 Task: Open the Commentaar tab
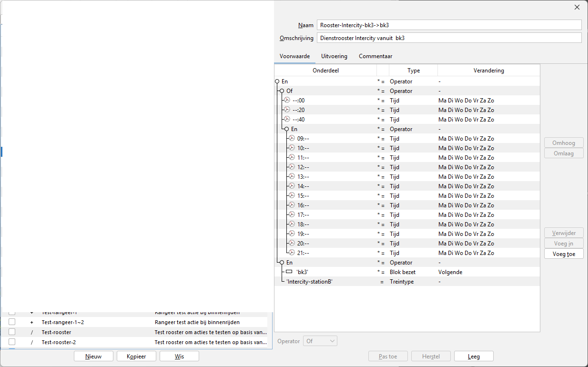point(375,56)
